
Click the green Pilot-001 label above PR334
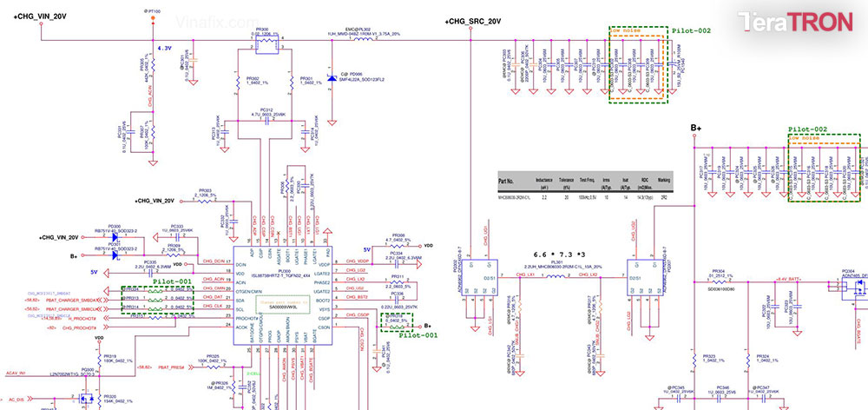pos(174,282)
